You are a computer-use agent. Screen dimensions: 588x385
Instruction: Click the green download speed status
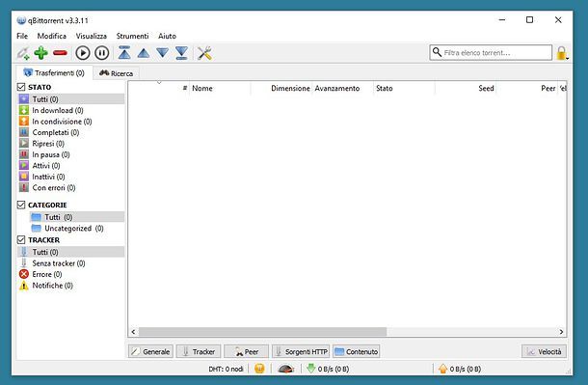(328, 369)
